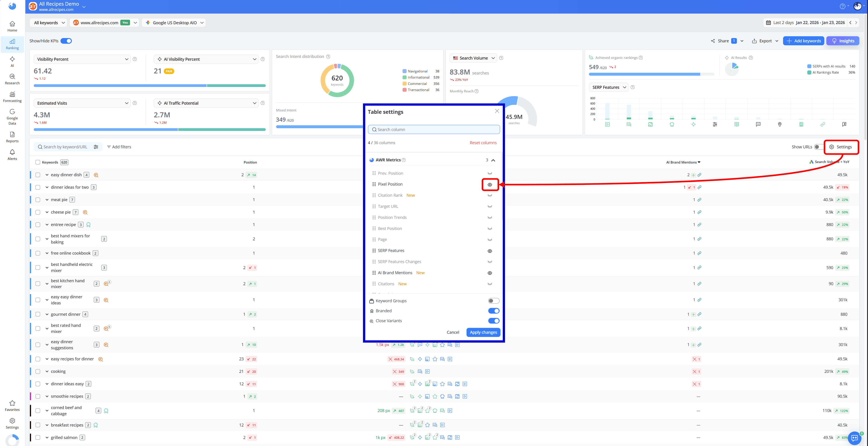868x446 pixels.
Task: Open the Google US Desktop AIO dropdown
Action: [174, 23]
